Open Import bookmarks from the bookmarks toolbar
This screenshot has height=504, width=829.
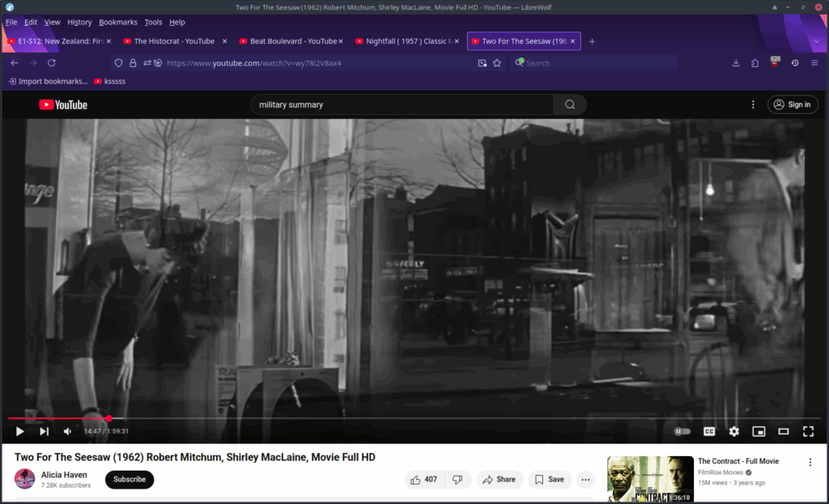point(48,82)
